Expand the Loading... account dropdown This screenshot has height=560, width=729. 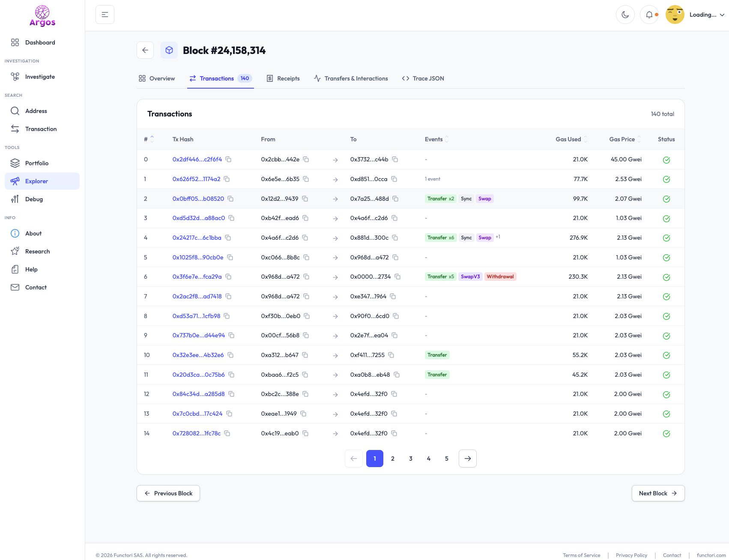[707, 15]
